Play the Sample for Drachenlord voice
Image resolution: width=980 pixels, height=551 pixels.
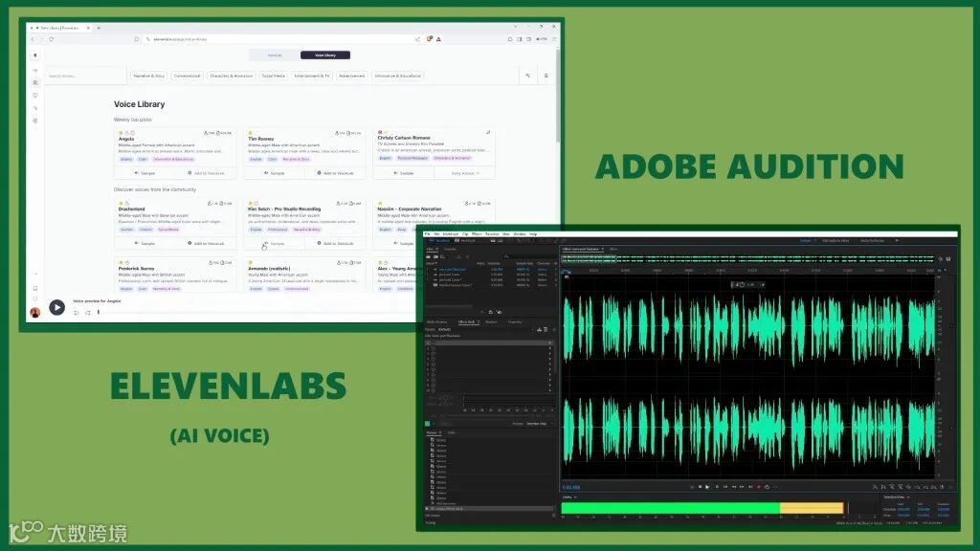pyautogui.click(x=145, y=243)
